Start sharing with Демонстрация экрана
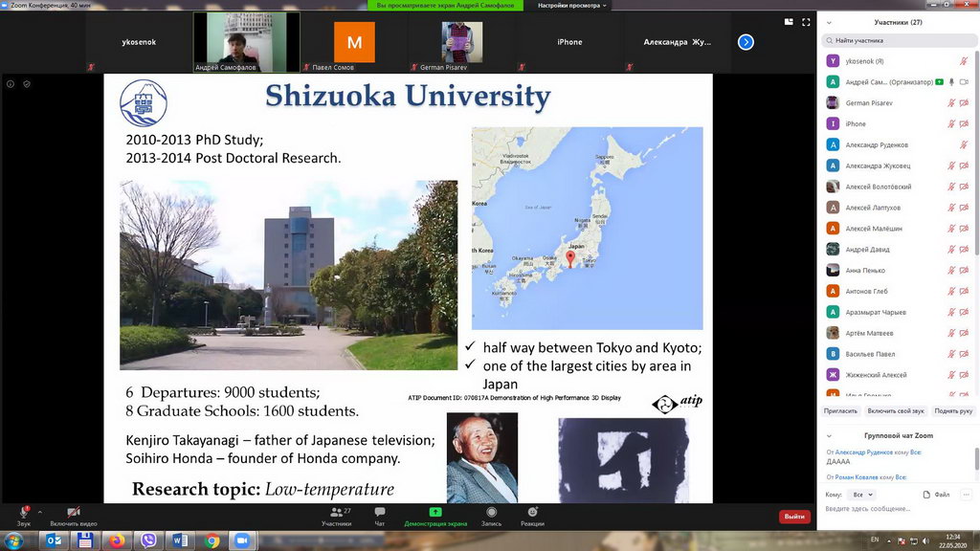980x551 pixels. [x=435, y=516]
